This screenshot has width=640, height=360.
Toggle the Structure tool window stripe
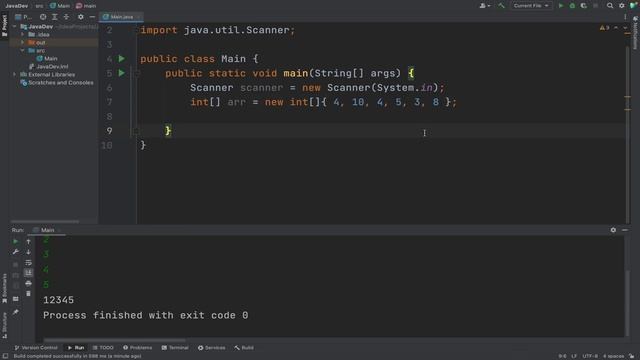coord(4,325)
